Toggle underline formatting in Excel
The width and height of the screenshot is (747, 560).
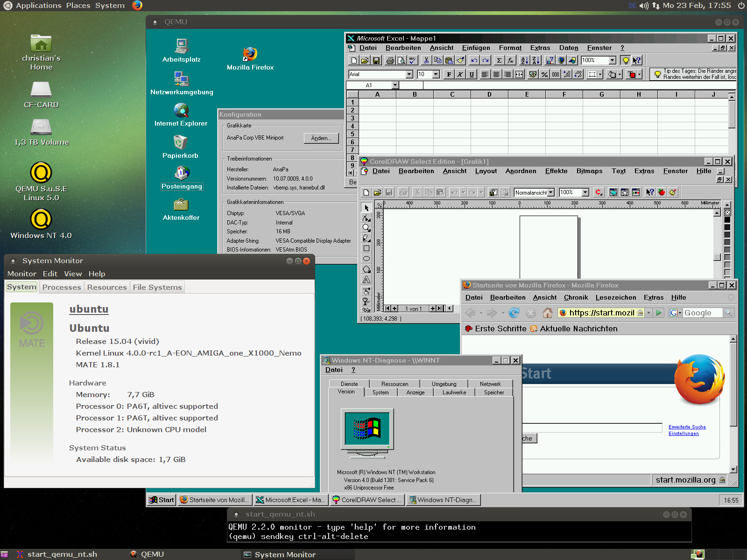point(472,74)
